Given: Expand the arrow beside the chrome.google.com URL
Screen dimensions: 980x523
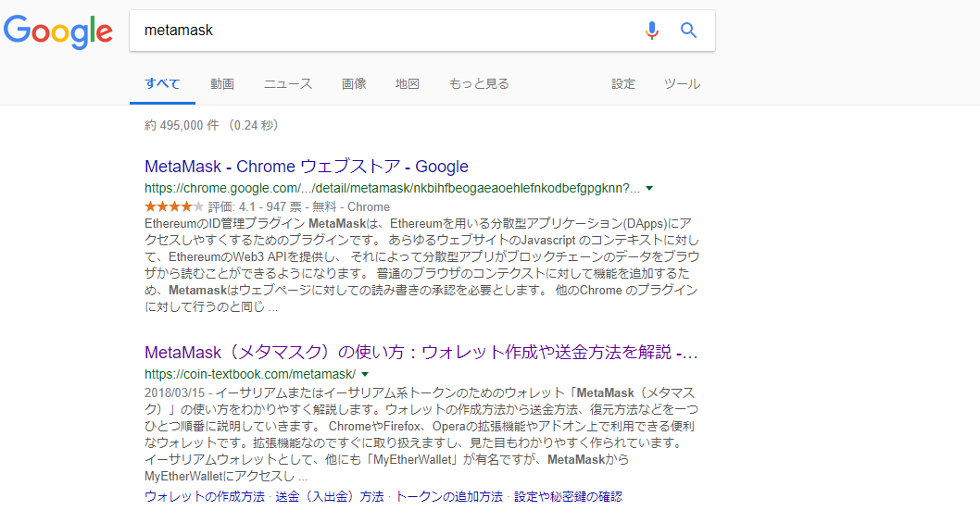Looking at the screenshot, I should [649, 189].
